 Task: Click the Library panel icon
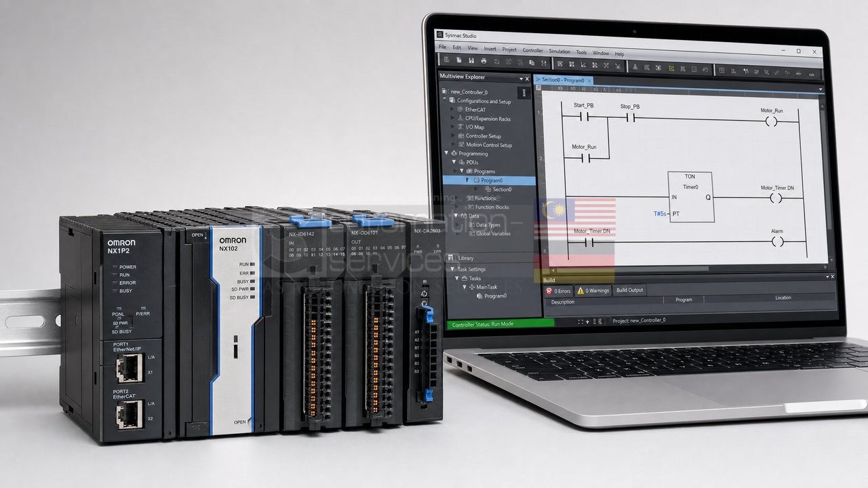click(x=452, y=258)
